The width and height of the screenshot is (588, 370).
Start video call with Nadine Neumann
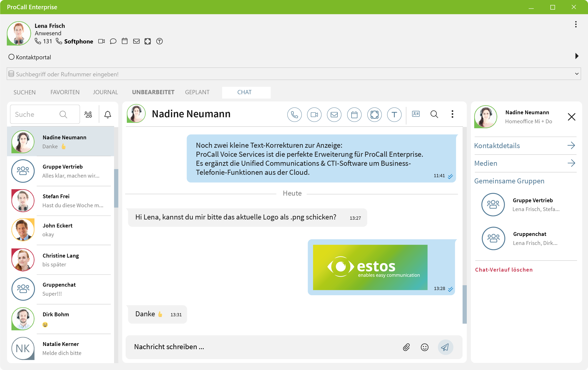click(x=314, y=114)
